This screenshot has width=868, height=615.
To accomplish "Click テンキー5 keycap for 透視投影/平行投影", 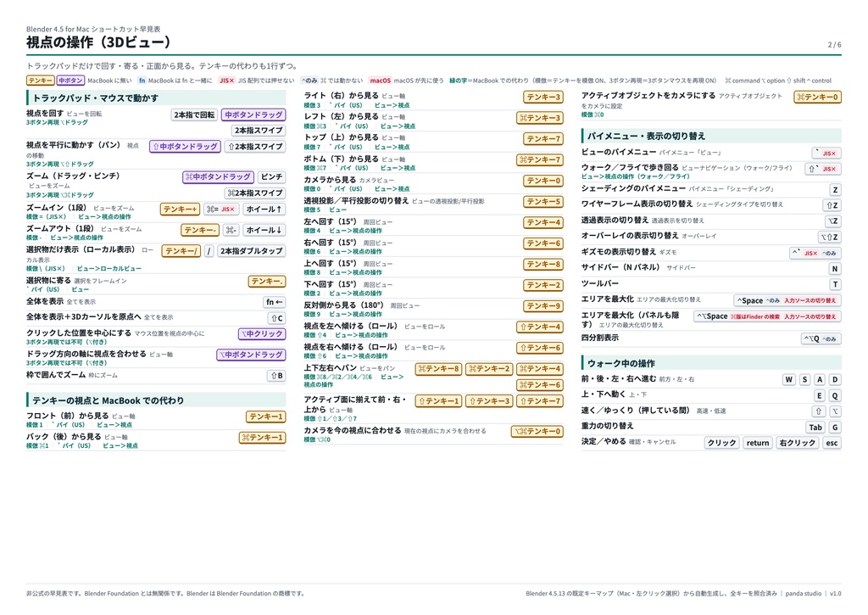I will tap(543, 202).
